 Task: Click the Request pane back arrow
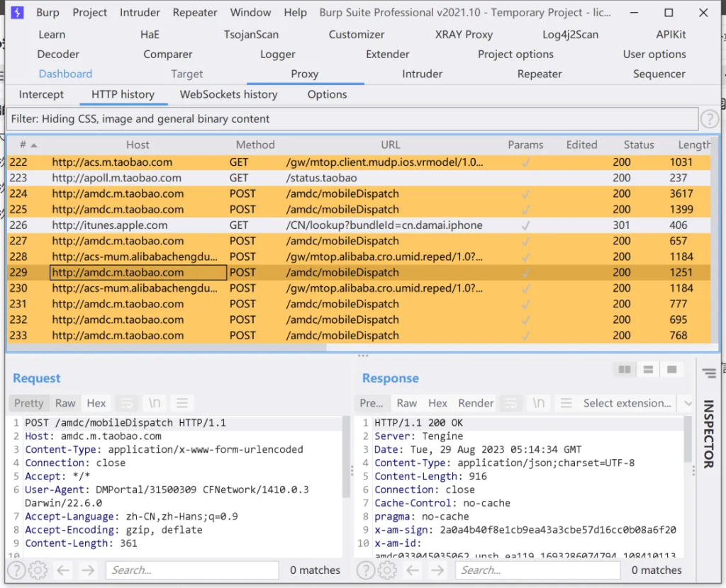tap(63, 570)
